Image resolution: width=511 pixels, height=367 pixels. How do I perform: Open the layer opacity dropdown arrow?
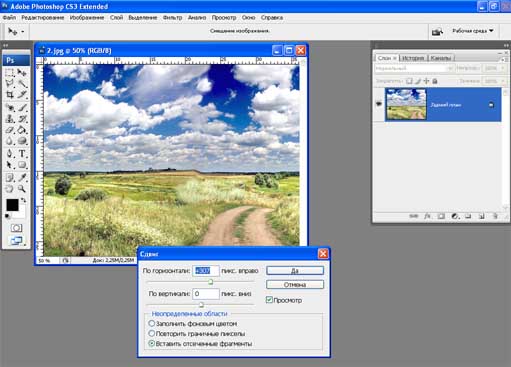[x=503, y=68]
